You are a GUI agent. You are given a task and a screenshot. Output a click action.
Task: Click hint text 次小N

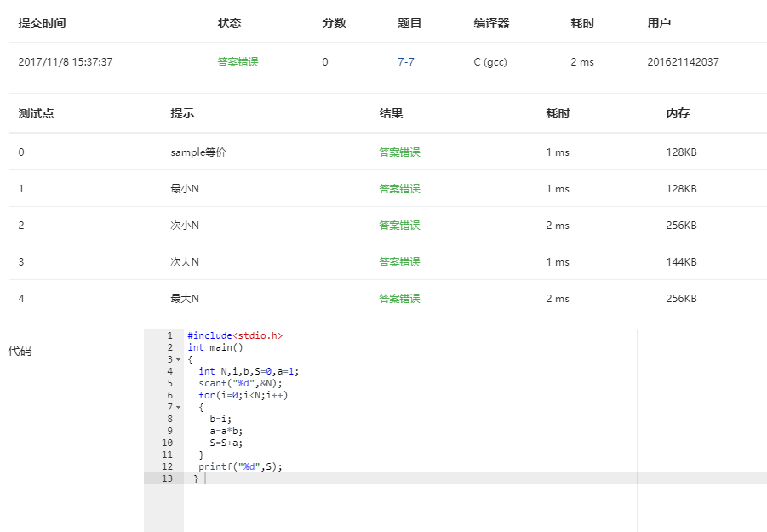185,226
